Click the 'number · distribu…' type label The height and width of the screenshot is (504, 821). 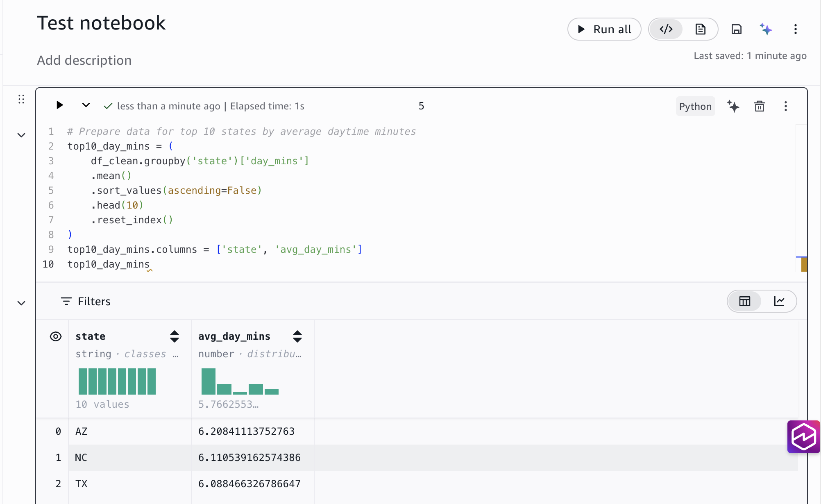pyautogui.click(x=250, y=354)
